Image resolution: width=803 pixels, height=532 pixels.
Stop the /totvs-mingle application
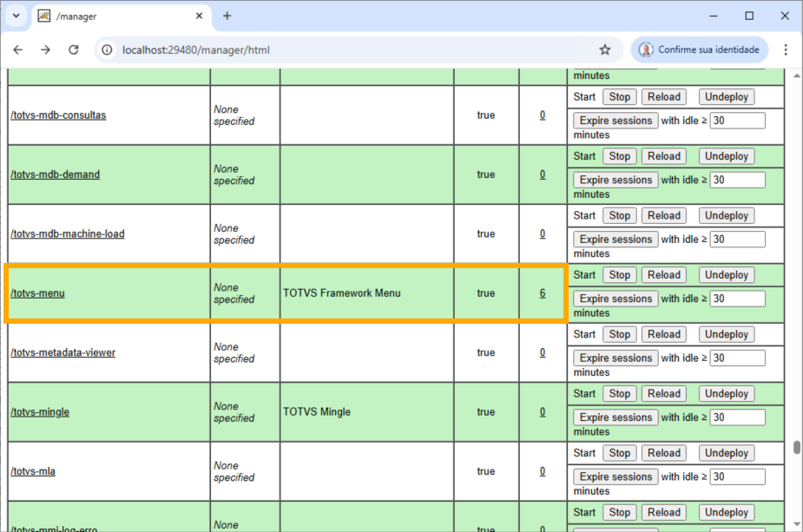tap(620, 394)
